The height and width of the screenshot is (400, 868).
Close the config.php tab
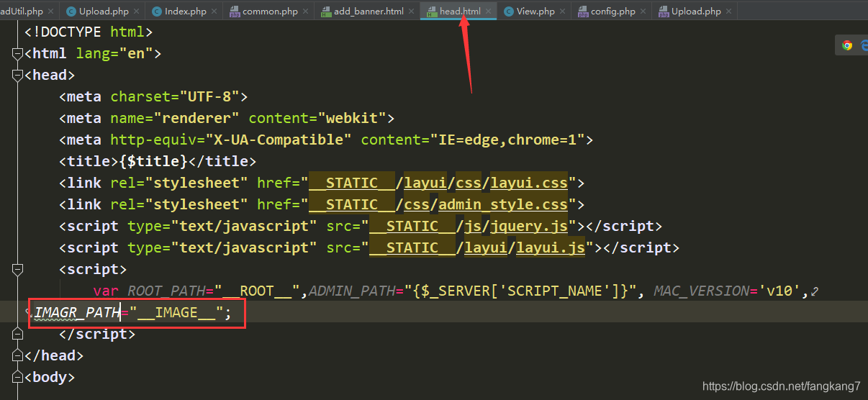point(643,12)
